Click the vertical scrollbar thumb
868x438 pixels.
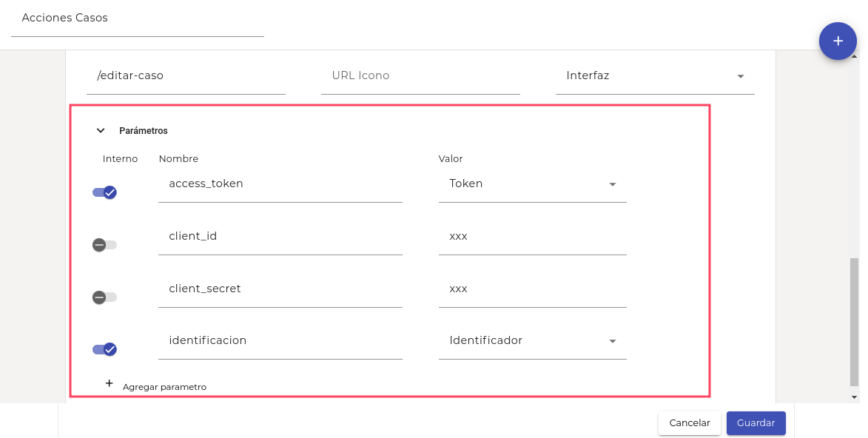tap(855, 322)
